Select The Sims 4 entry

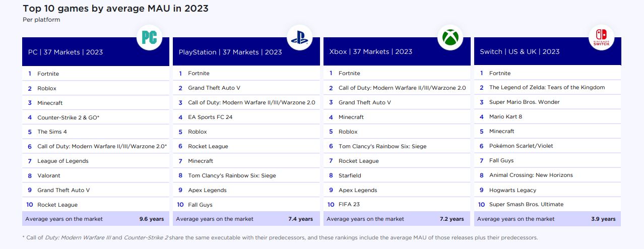click(x=52, y=132)
